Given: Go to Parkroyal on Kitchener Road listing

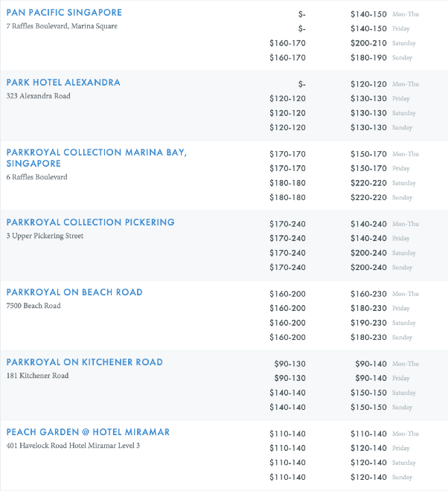Looking at the screenshot, I should click(x=84, y=362).
